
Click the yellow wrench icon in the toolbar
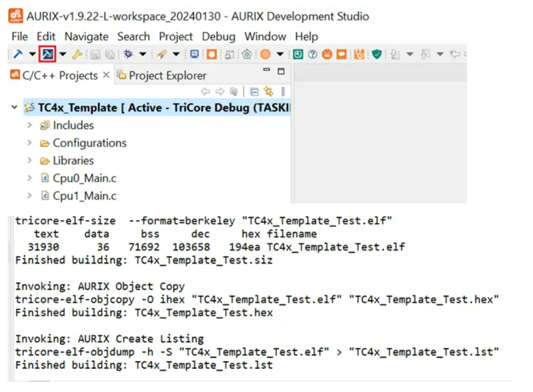click(x=77, y=54)
